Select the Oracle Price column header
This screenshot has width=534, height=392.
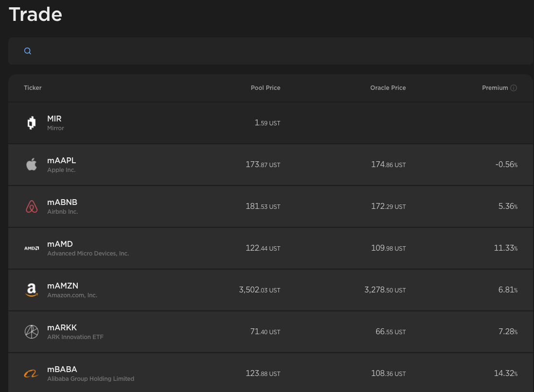point(388,88)
